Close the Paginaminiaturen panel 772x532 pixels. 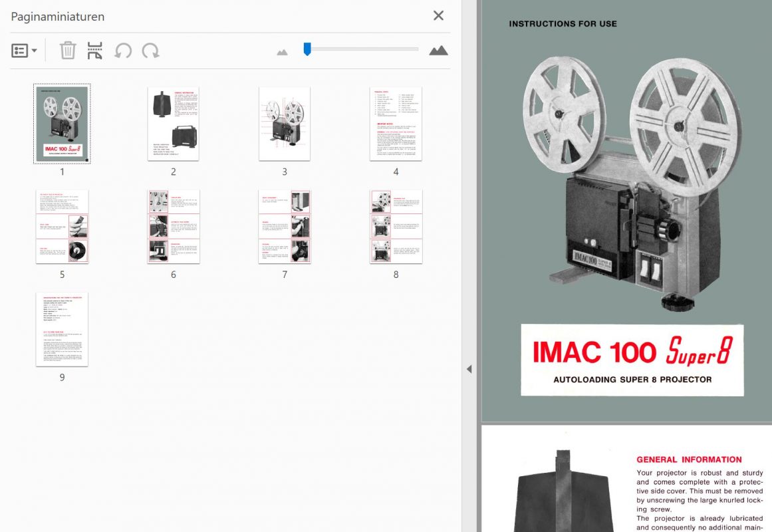point(438,16)
